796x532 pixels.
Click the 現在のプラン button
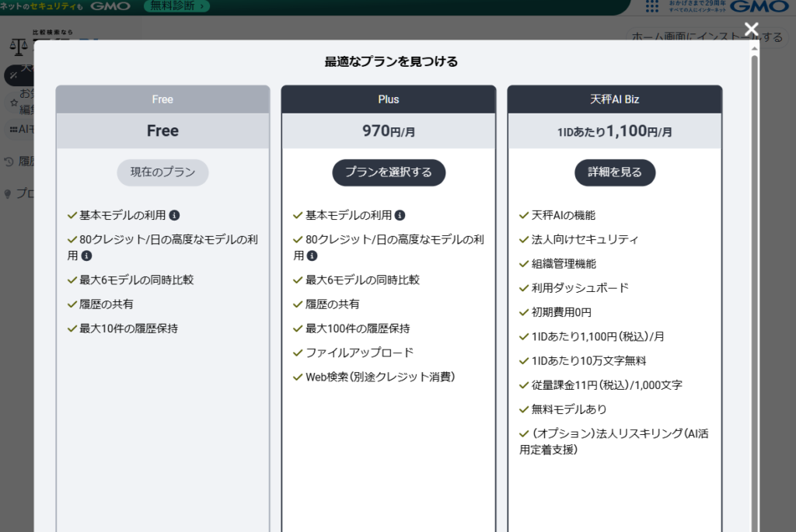(x=163, y=172)
